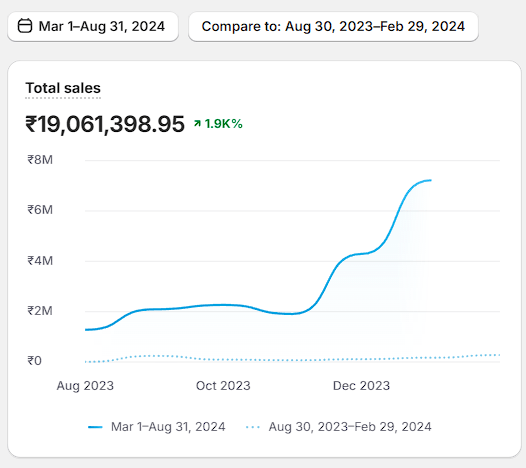Click the Oct 2023 axis label

pos(223,386)
